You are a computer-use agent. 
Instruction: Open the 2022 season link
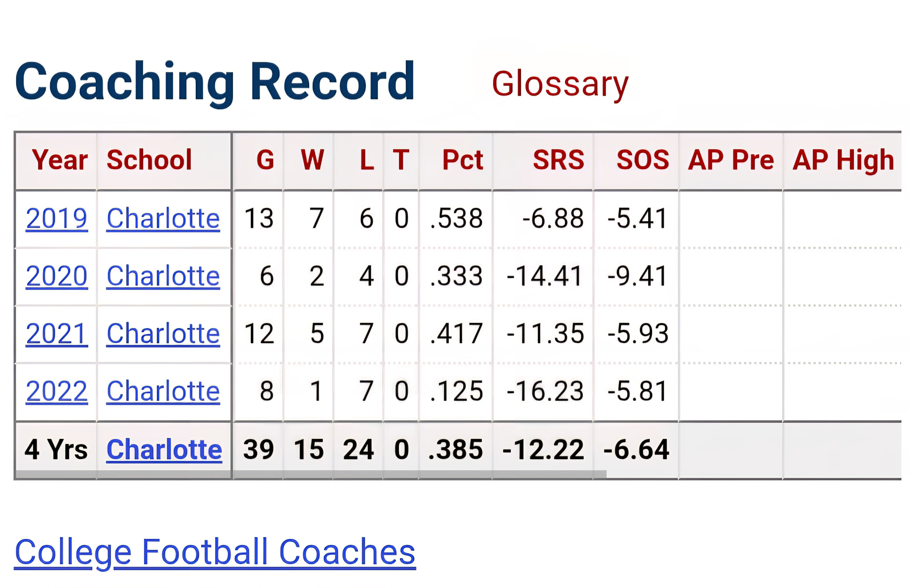pos(57,391)
